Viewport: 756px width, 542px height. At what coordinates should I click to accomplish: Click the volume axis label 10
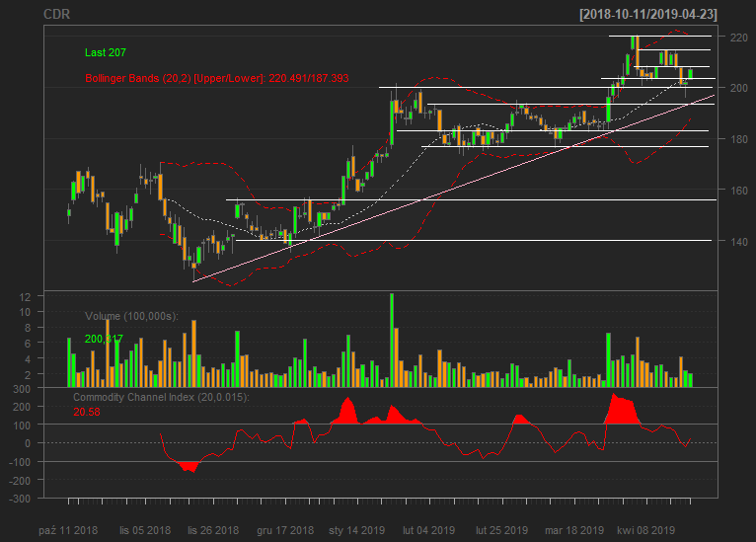[25, 313]
